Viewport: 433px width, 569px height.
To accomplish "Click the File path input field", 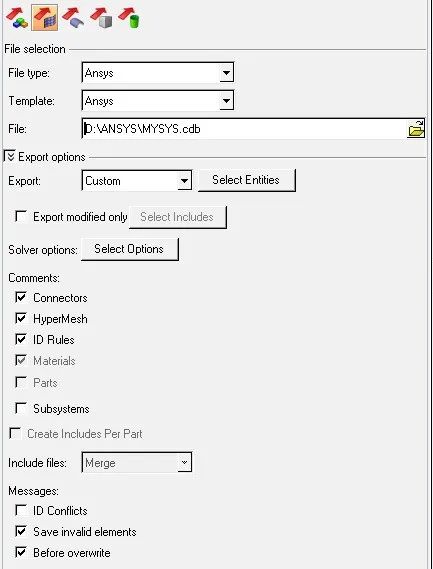I will pos(244,129).
